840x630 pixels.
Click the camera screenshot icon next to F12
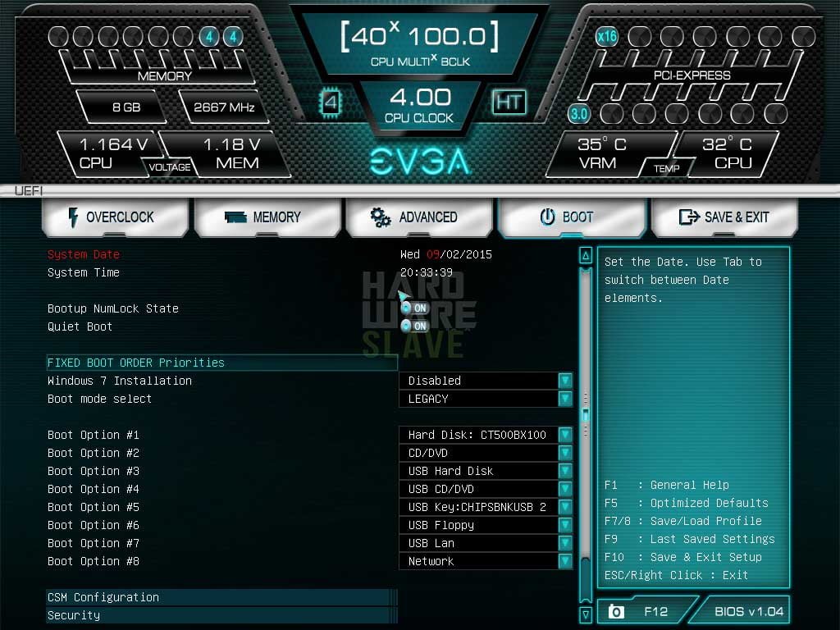[616, 611]
